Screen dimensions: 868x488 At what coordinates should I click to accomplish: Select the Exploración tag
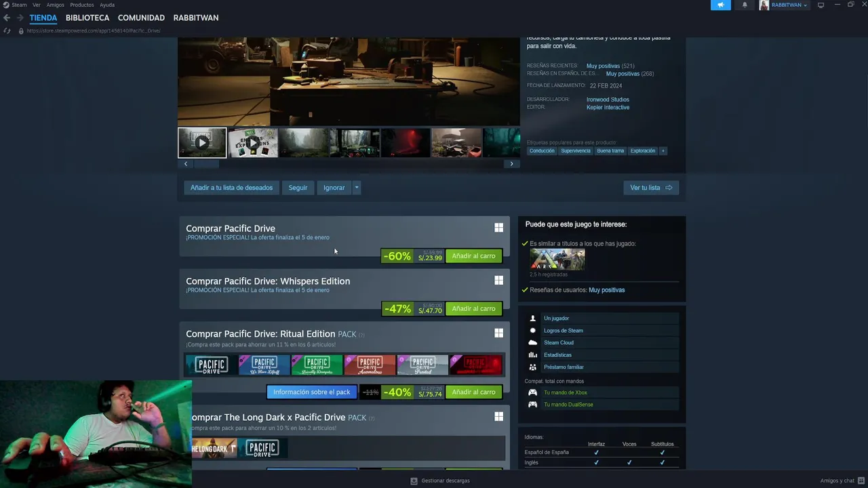[643, 150]
